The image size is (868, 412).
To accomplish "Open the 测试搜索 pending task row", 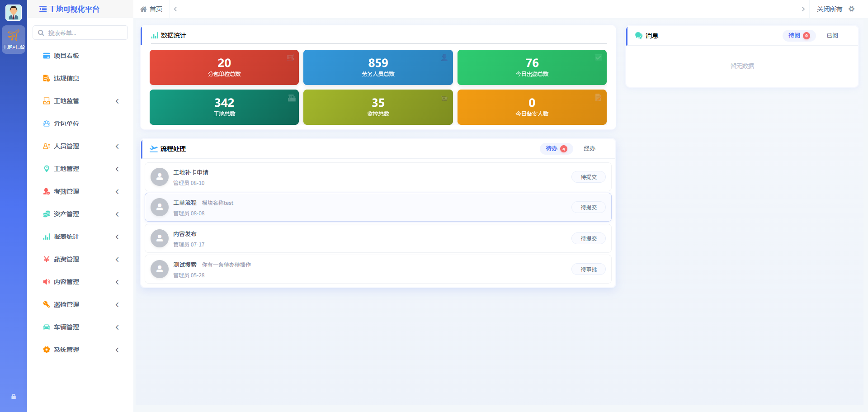I will 378,269.
